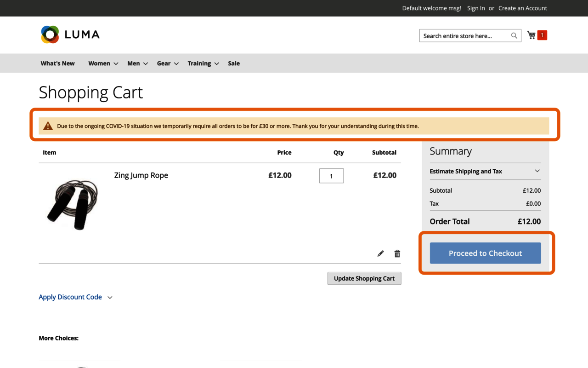588x368 pixels.
Task: Click the Update Shopping Cart button
Action: (364, 278)
